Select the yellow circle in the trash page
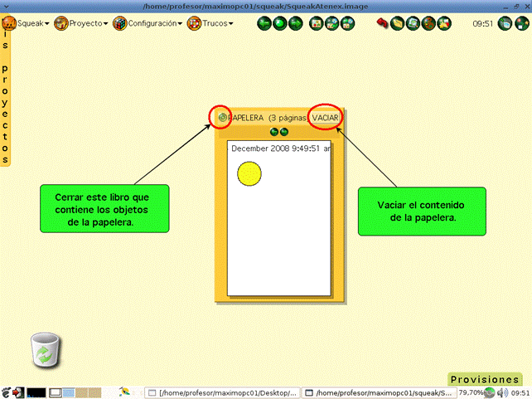532x399 pixels. (x=249, y=173)
